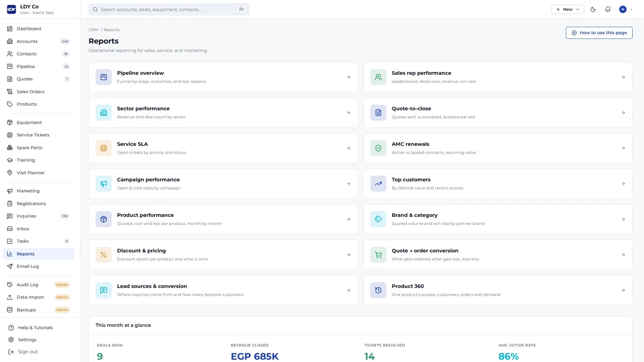644x362 pixels.
Task: Click the search magnifier icon
Action: click(x=95, y=9)
